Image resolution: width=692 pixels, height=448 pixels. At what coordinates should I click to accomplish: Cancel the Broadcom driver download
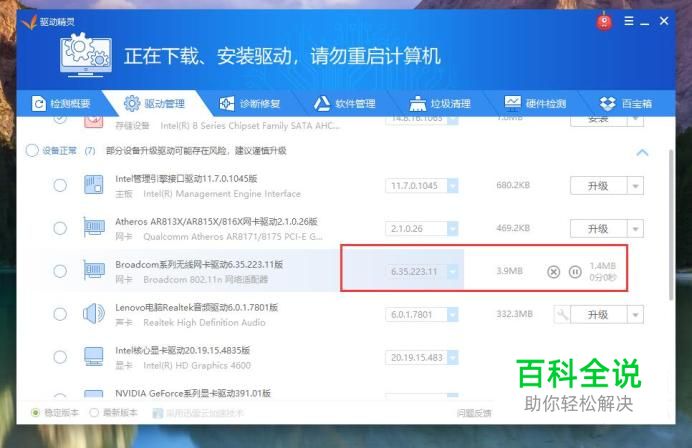pos(553,272)
